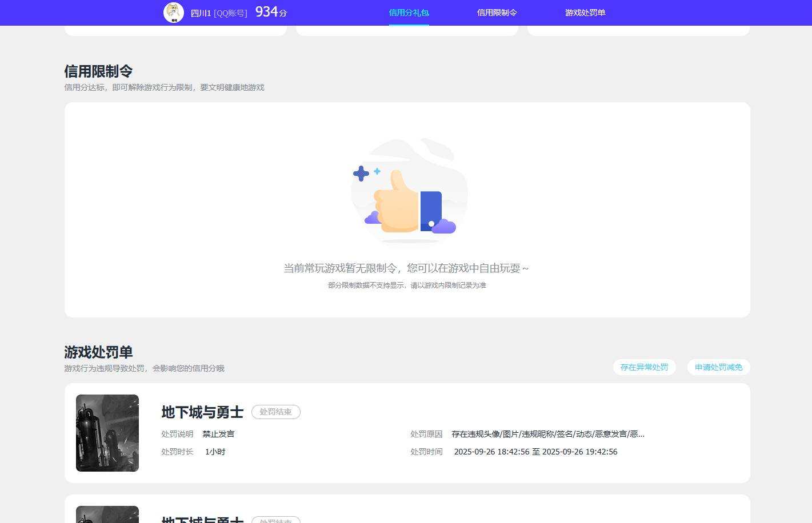Open first 地下城与勇士 game thumbnail
Viewport: 812px width, 523px height.
(x=107, y=433)
